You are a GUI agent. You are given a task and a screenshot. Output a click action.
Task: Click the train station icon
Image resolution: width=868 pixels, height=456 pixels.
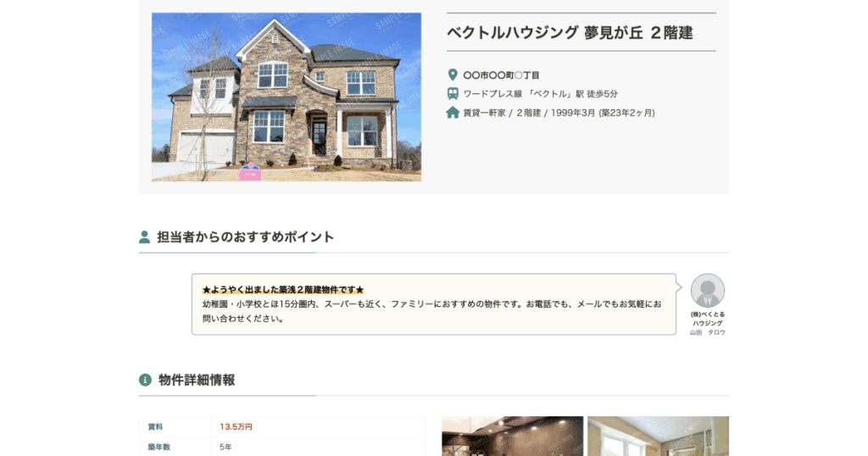[453, 93]
